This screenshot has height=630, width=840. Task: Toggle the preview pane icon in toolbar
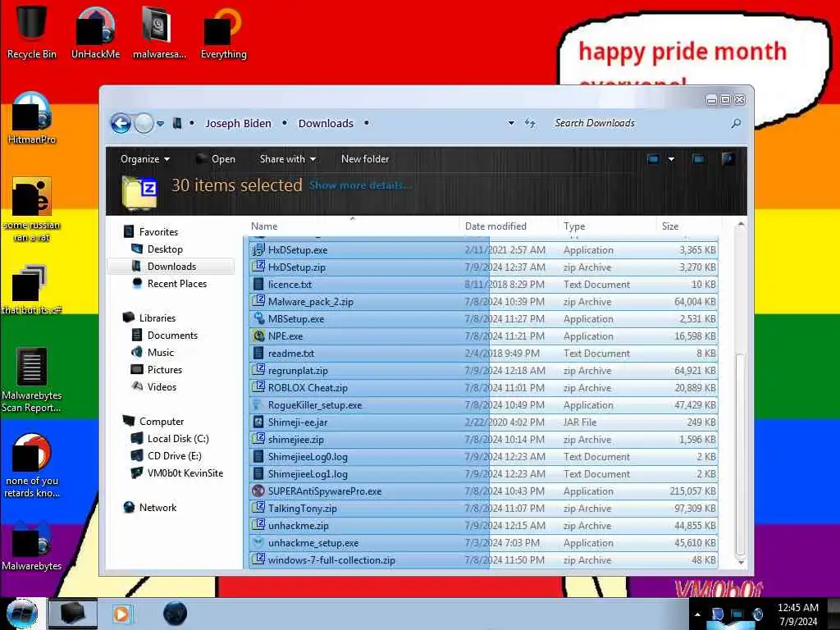[698, 159]
